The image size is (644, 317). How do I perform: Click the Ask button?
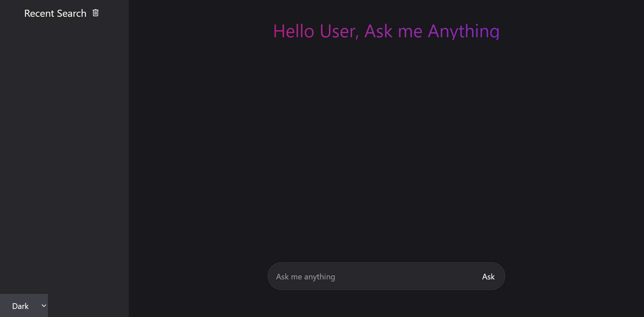[x=488, y=276]
